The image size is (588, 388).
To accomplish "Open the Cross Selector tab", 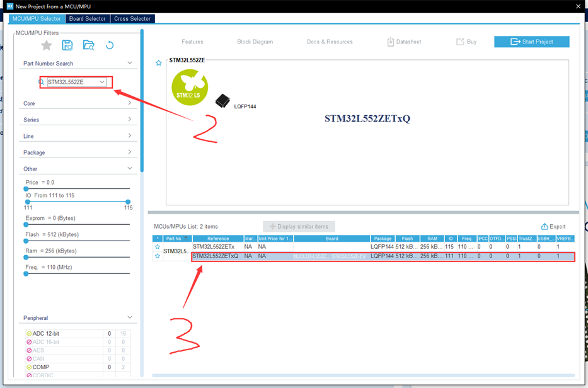I will (132, 19).
